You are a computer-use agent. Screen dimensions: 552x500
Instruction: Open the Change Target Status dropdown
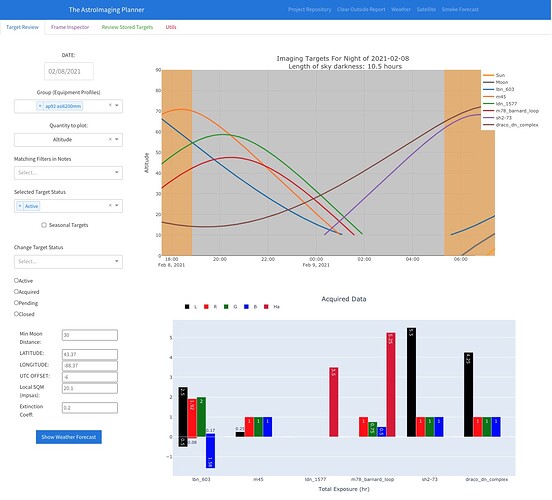pyautogui.click(x=68, y=262)
